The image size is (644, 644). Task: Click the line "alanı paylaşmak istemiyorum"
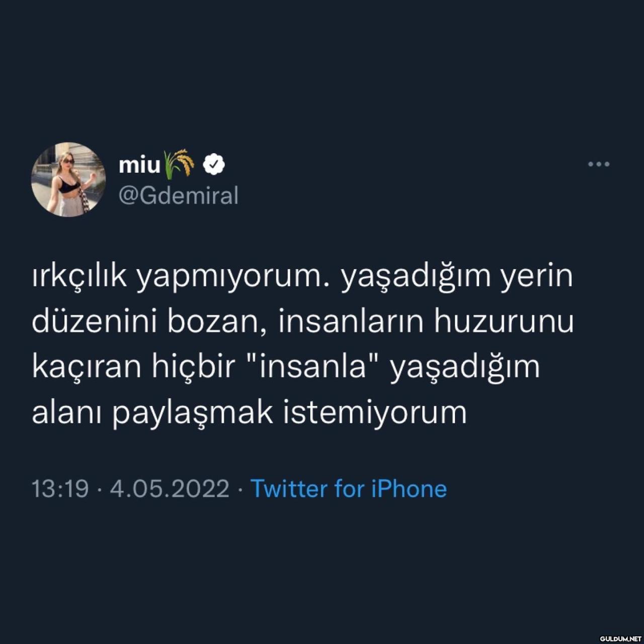pos(250,412)
